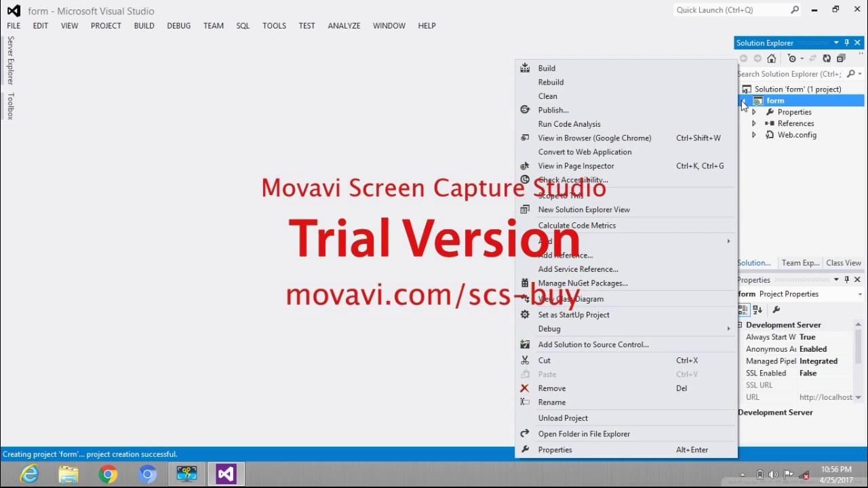Viewport: 868px width, 488px height.
Task: Open the FILE menu
Action: point(14,26)
